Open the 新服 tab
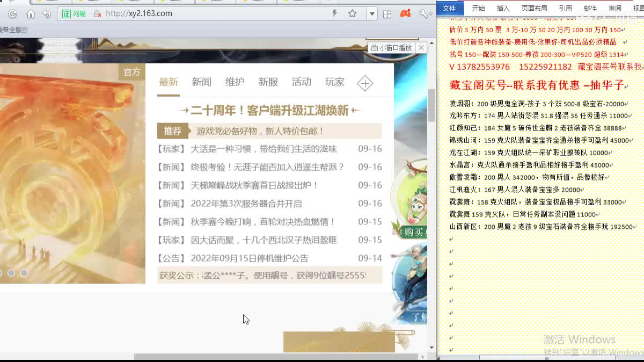Screen dimensions: 644x362 [268, 82]
